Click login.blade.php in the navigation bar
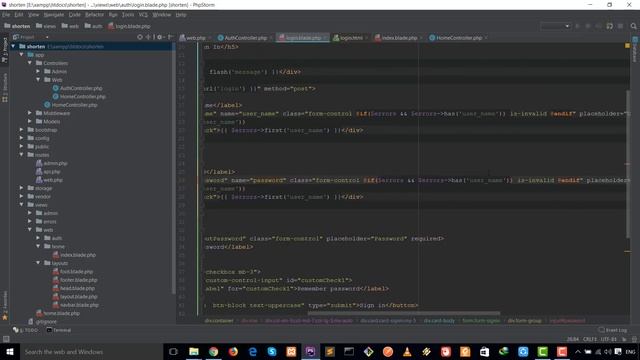The height and width of the screenshot is (360, 640). pyautogui.click(x=129, y=26)
